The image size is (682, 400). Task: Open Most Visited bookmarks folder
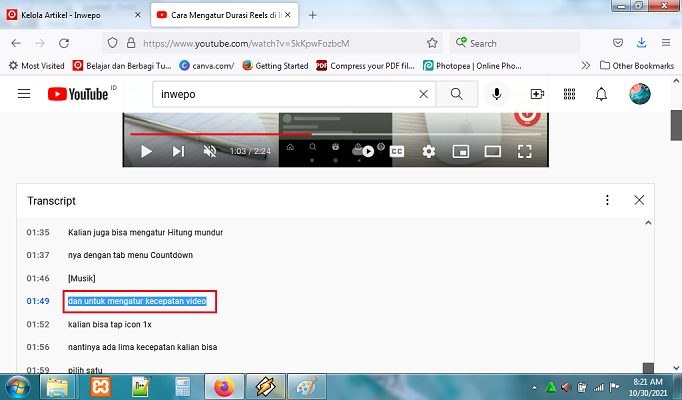click(37, 66)
